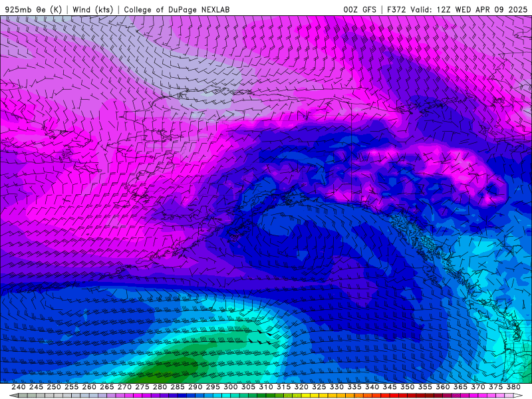Click the "F372" forecast hour text
Screen dimensions: 532x399
point(396,9)
